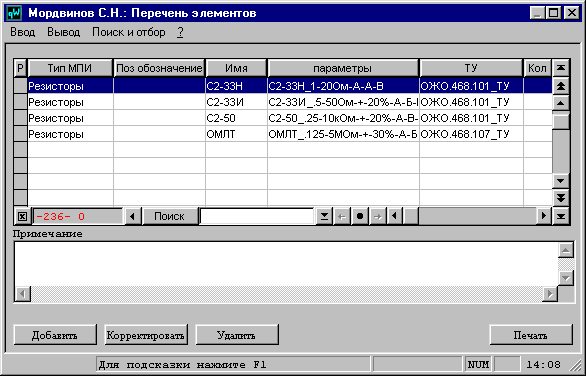Click the page-down double arrow icon
The height and width of the screenshot is (376, 586).
(561, 197)
